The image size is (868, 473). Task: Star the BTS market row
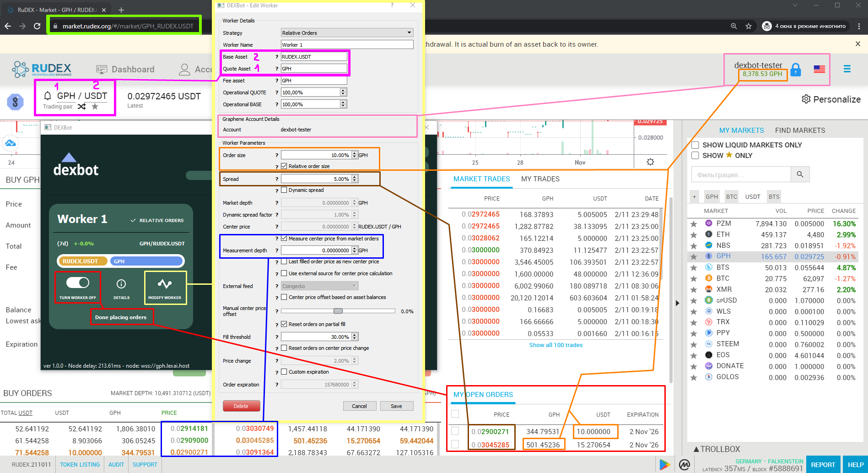click(694, 268)
